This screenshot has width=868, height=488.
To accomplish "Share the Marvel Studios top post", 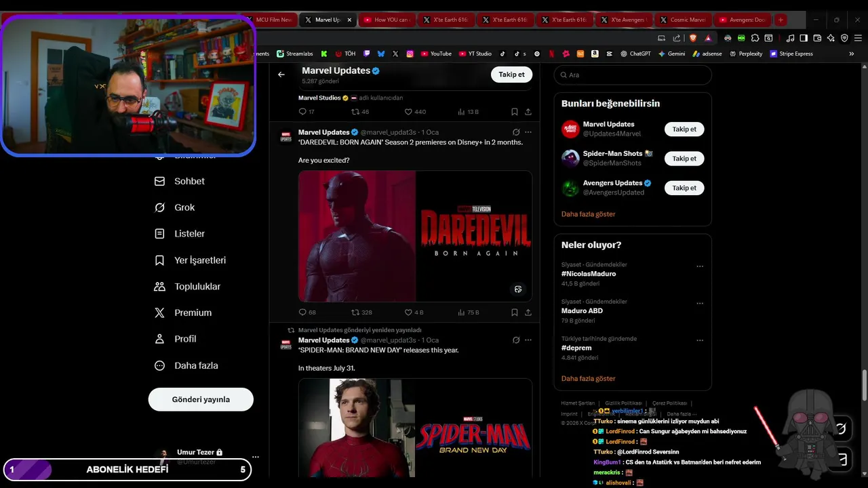I will (528, 112).
